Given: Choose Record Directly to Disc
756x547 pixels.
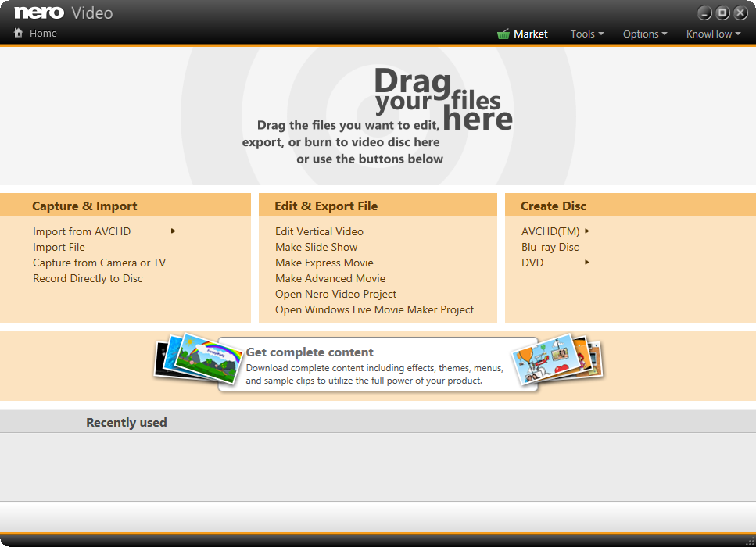Looking at the screenshot, I should pos(88,278).
